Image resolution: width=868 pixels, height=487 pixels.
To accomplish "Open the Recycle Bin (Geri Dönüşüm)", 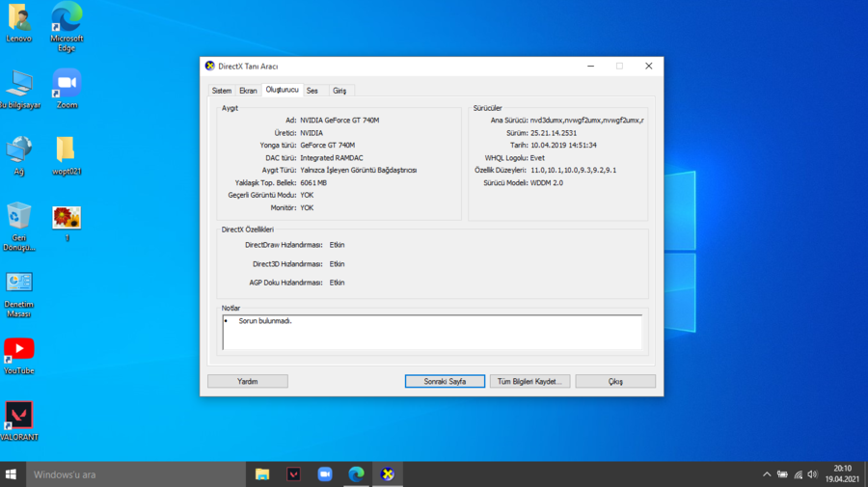I will (x=18, y=216).
